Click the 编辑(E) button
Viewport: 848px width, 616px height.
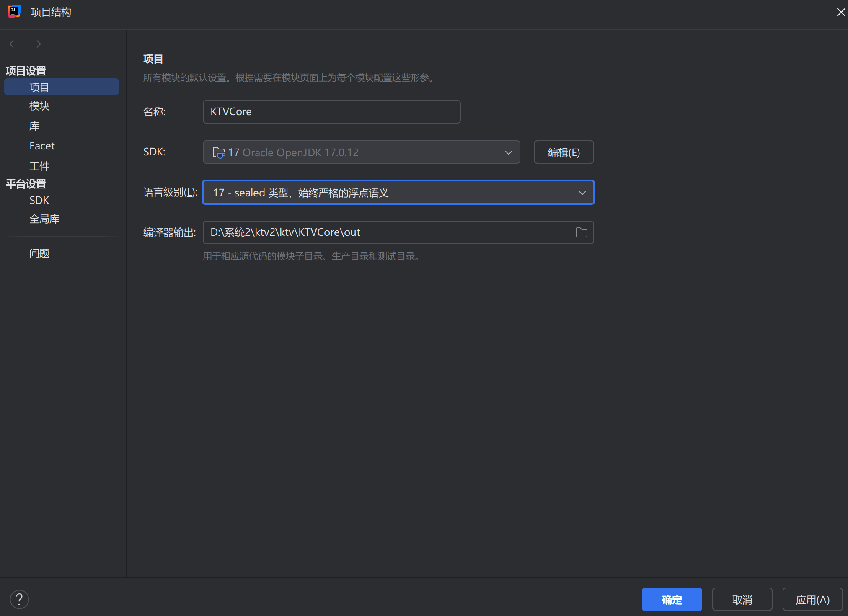[x=564, y=152]
